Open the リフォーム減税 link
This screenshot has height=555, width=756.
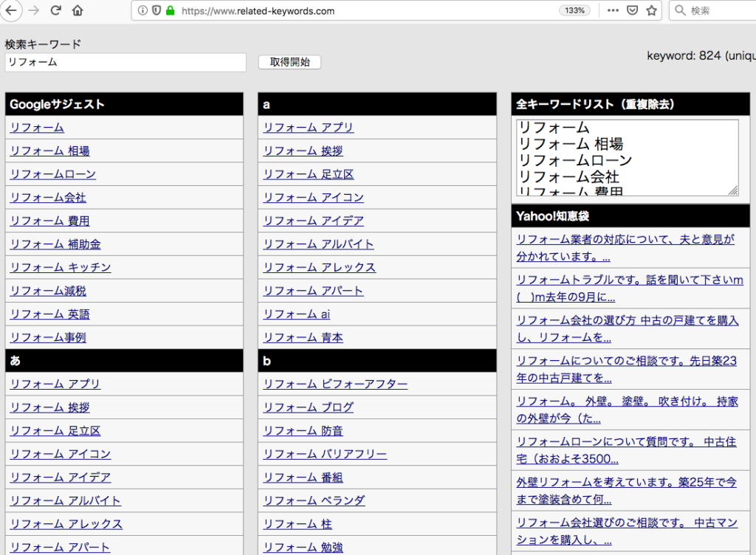[48, 291]
